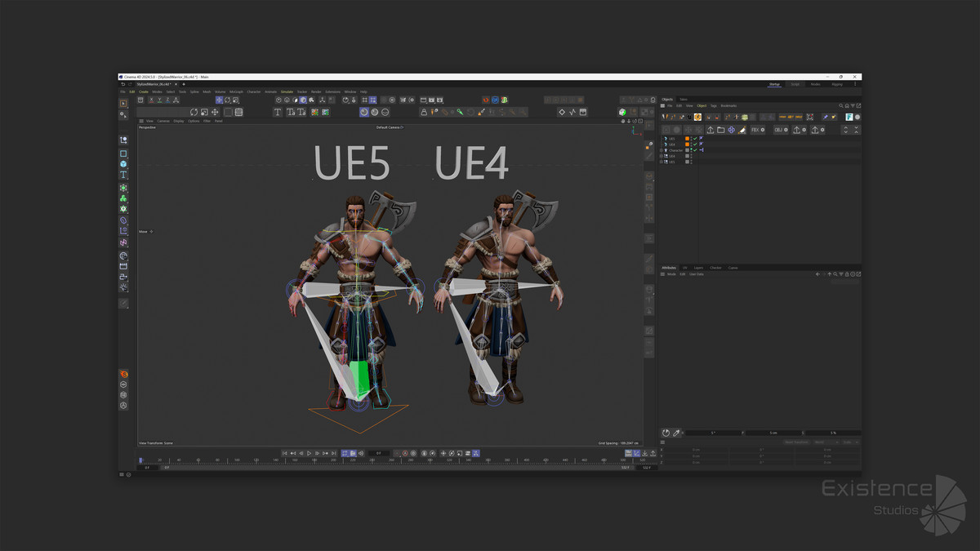This screenshot has width=980, height=551.
Task: Click the search icon in Object Manager
Action: tap(841, 105)
